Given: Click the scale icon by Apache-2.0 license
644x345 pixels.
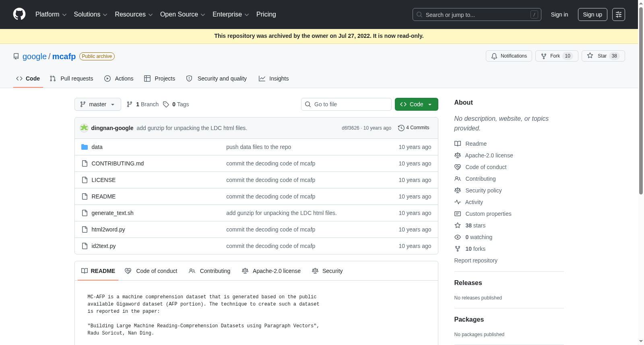Looking at the screenshot, I should (x=458, y=155).
